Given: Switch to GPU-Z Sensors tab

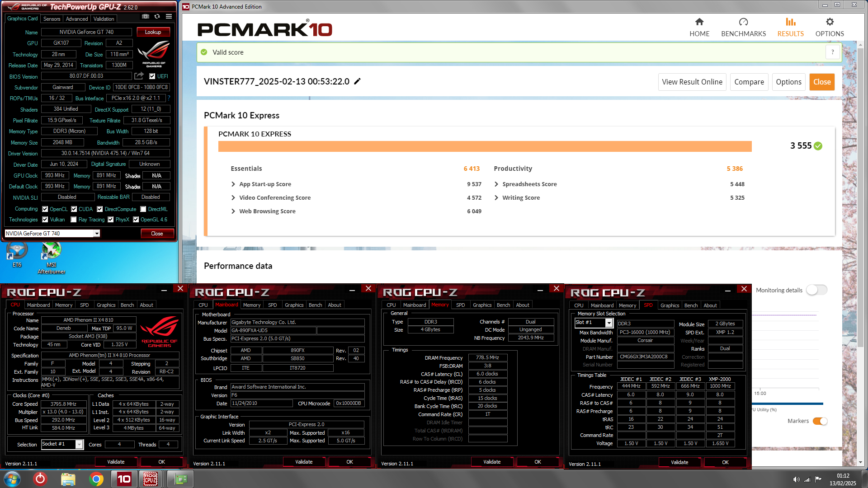Looking at the screenshot, I should [x=52, y=19].
